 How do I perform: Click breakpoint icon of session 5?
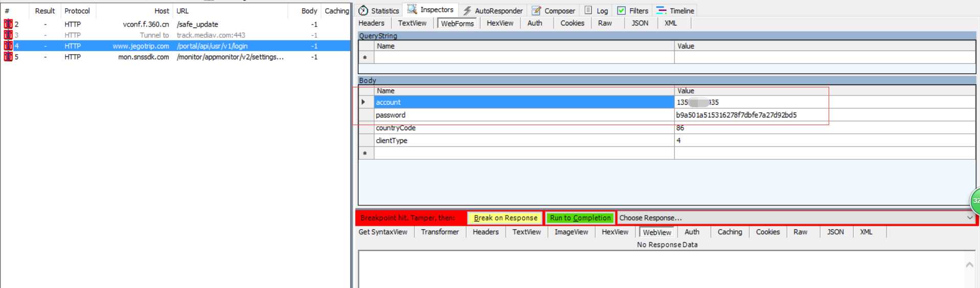click(8, 57)
